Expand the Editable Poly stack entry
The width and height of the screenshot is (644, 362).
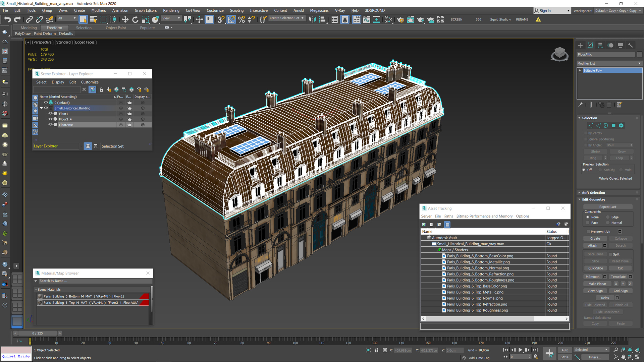point(580,70)
